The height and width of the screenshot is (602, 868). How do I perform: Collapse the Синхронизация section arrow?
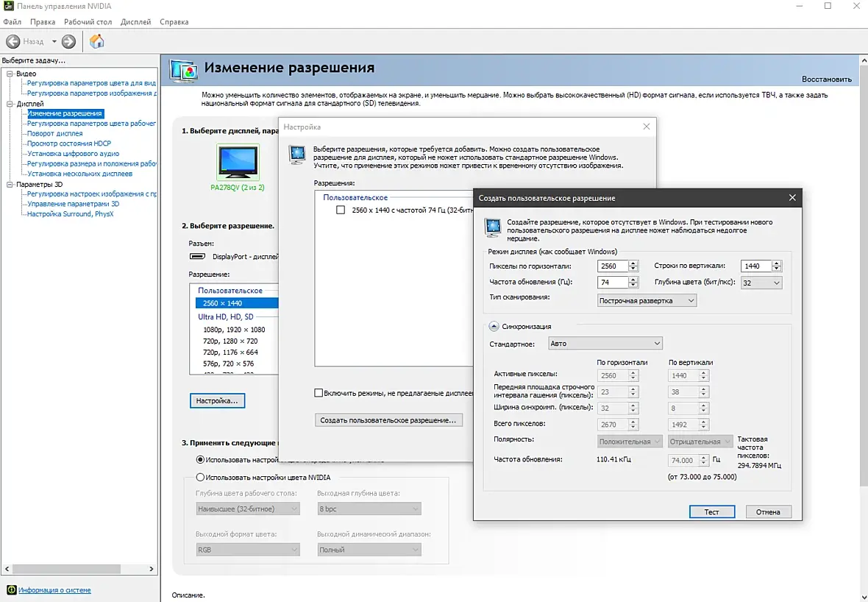click(x=494, y=327)
